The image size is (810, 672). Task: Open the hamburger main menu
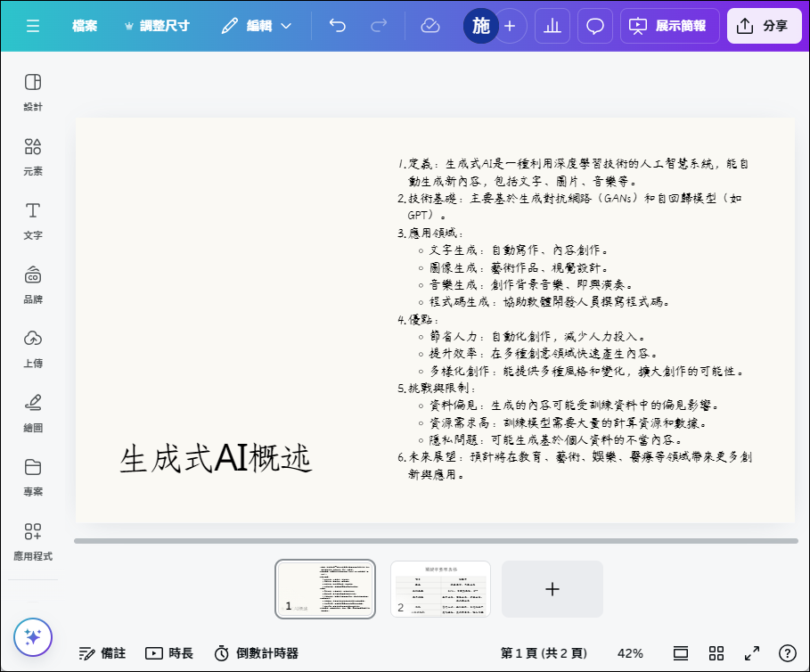(x=33, y=26)
